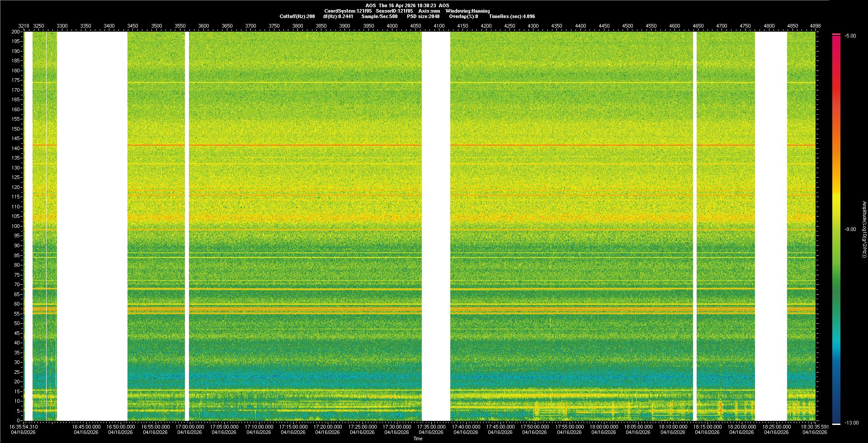Click the -5.00 colorbar maximum label

[x=850, y=36]
